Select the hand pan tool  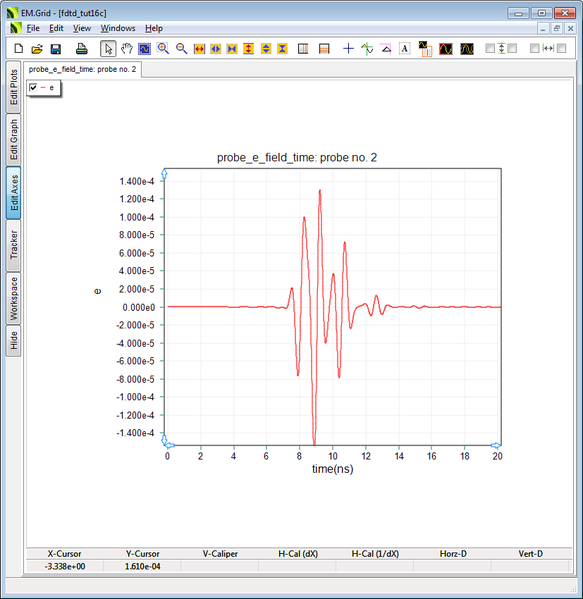click(x=126, y=49)
